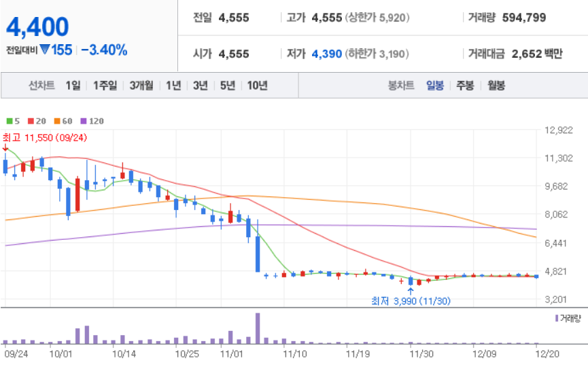Click the 12/09 date axis label
Screen dimensions: 588x369
485,354
